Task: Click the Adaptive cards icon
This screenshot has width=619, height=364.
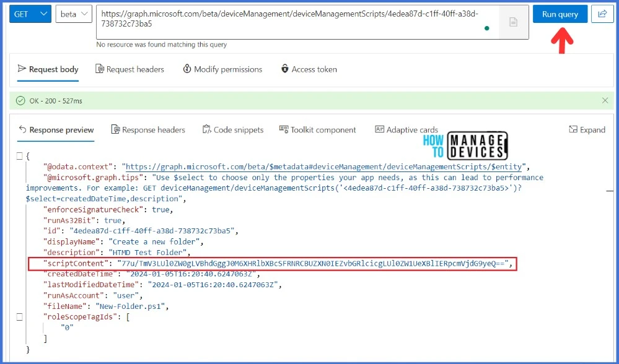Action: [379, 129]
